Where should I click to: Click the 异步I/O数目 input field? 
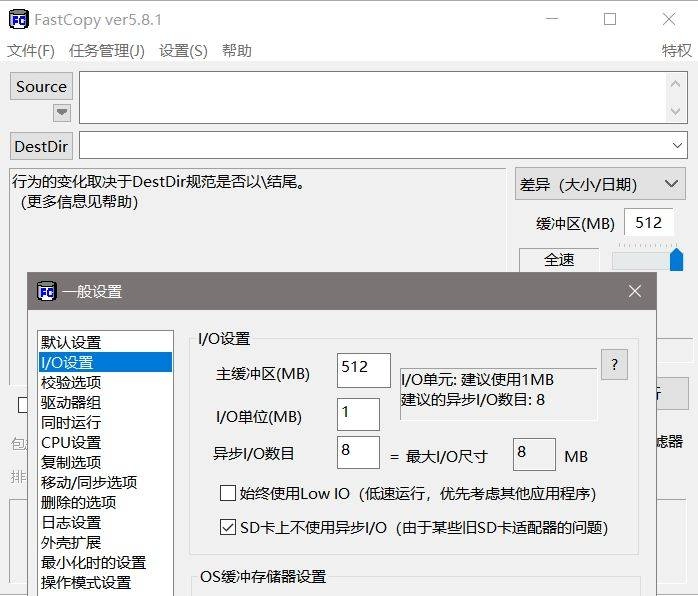[x=358, y=452]
